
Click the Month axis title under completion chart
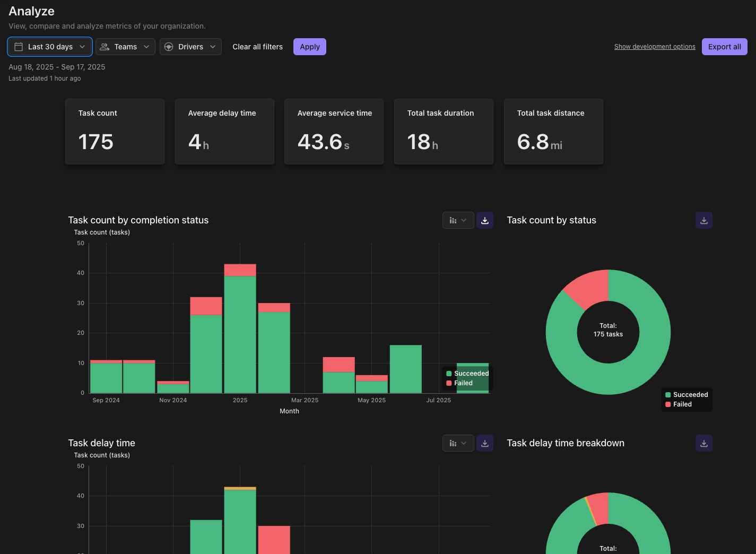289,411
